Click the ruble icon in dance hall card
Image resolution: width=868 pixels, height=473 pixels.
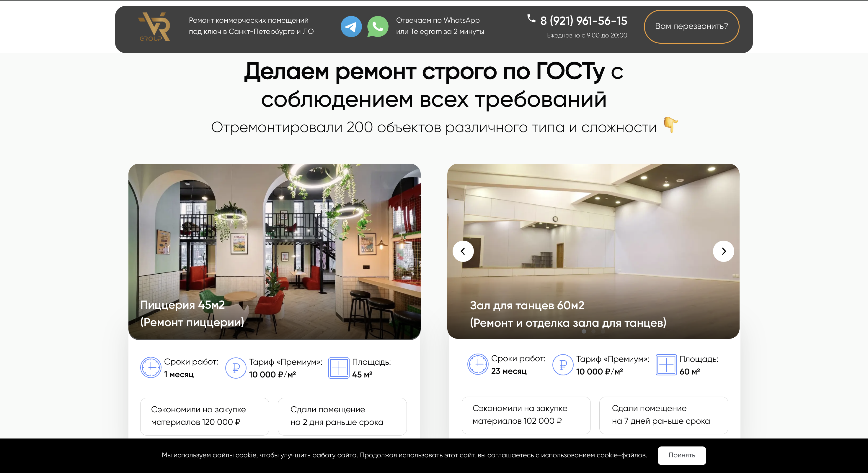click(x=562, y=364)
